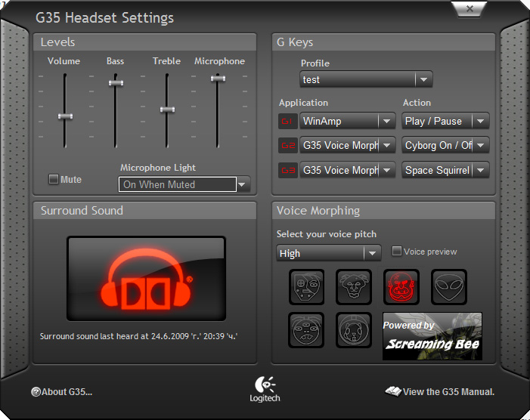Enable the Mute checkbox
The width and height of the screenshot is (530, 420).
click(54, 180)
